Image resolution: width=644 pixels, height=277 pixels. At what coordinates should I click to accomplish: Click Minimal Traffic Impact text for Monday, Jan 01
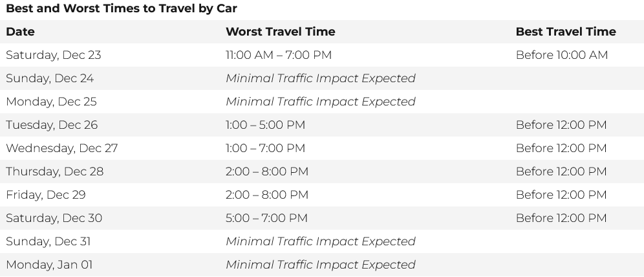[x=320, y=265]
